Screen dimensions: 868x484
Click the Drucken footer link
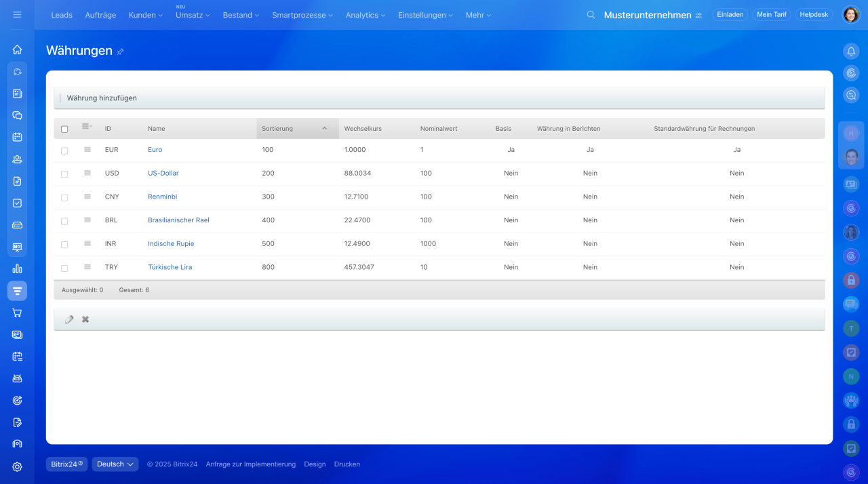click(x=347, y=464)
